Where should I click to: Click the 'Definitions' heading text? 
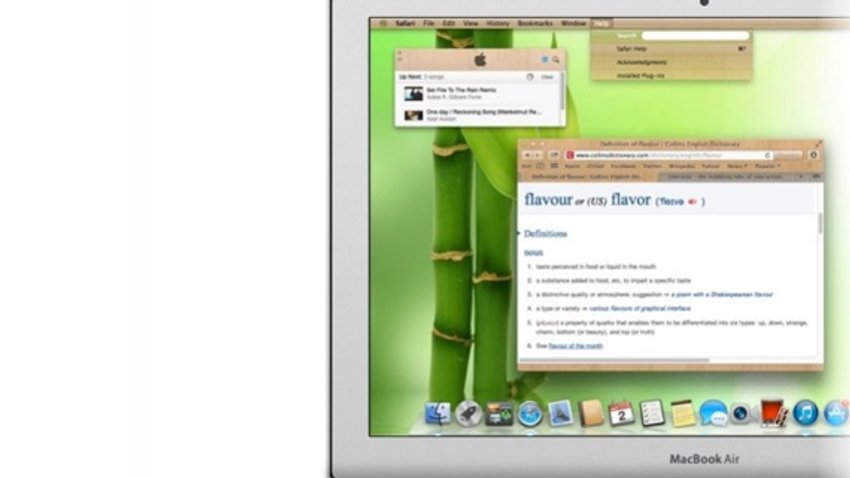point(545,234)
